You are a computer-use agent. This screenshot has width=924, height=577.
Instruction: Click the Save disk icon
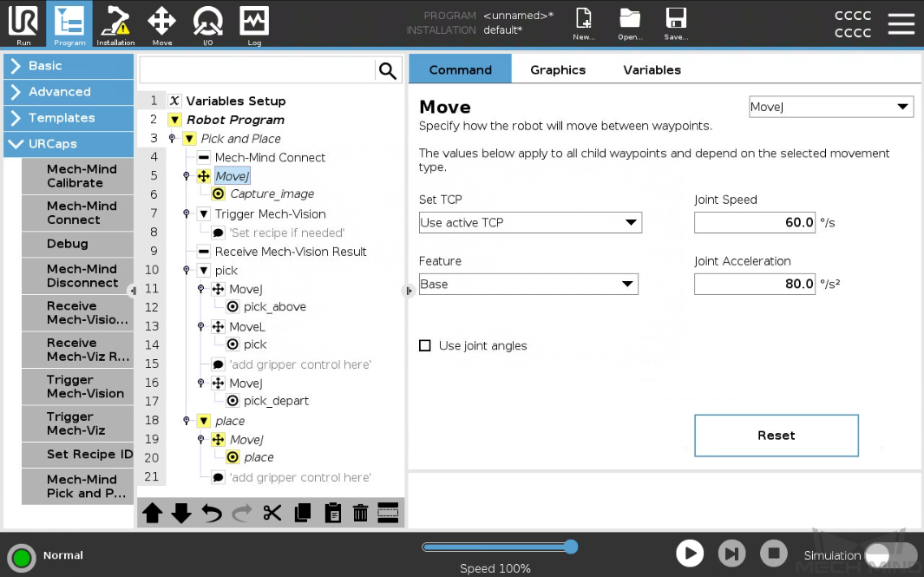[x=676, y=23]
